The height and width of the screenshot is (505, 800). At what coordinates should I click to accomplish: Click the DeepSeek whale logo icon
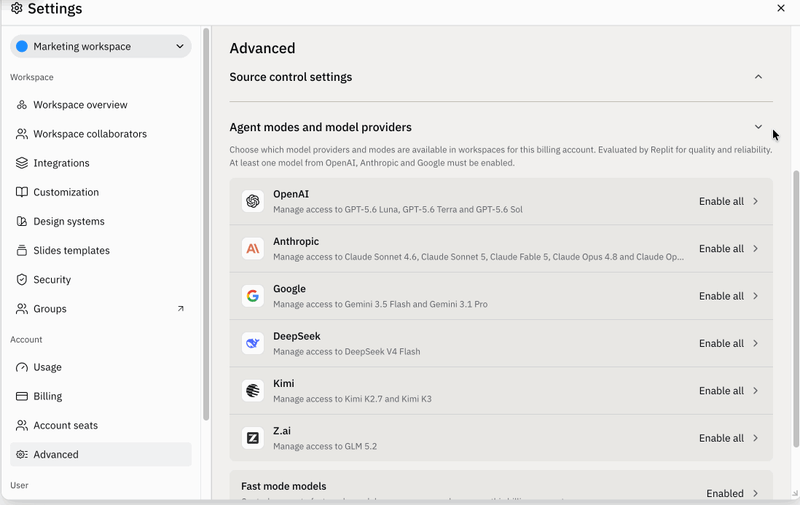(253, 343)
